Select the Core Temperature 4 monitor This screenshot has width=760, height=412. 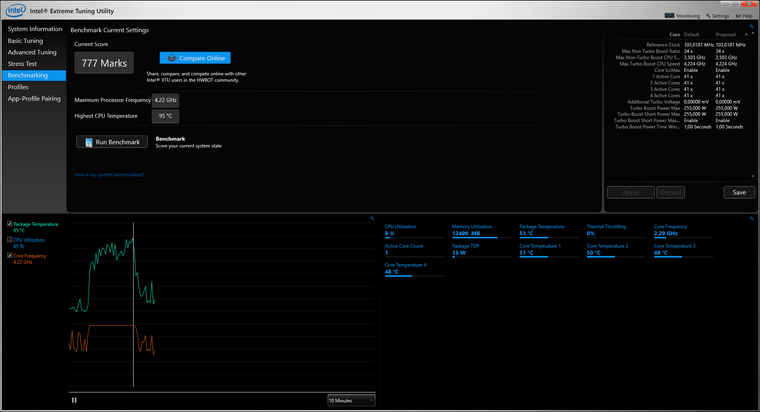[414, 269]
